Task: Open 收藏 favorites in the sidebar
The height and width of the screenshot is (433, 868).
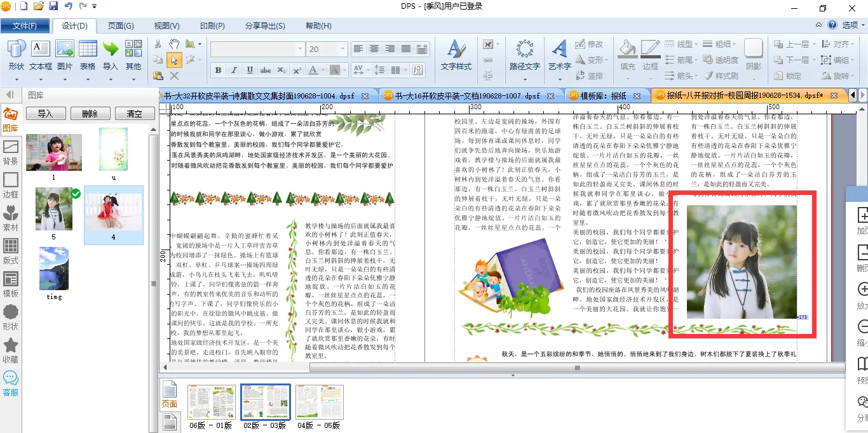Action: 11,349
